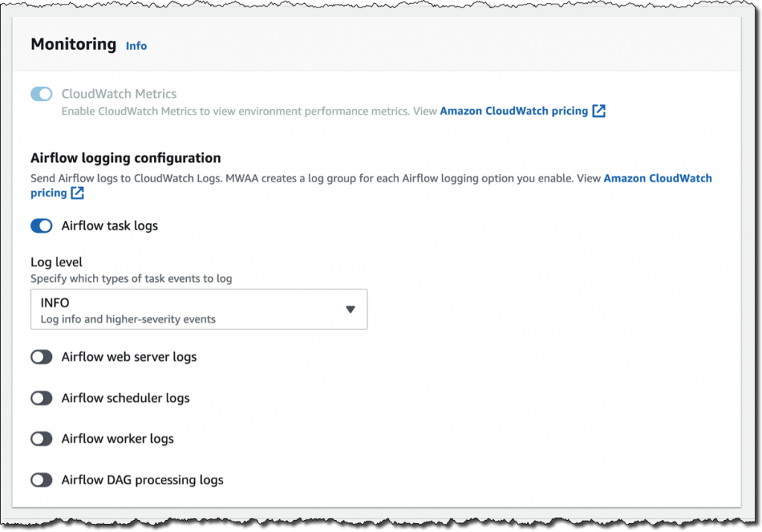Click the Monitoring section heading
Screen dimensions: 762x532
click(74, 44)
